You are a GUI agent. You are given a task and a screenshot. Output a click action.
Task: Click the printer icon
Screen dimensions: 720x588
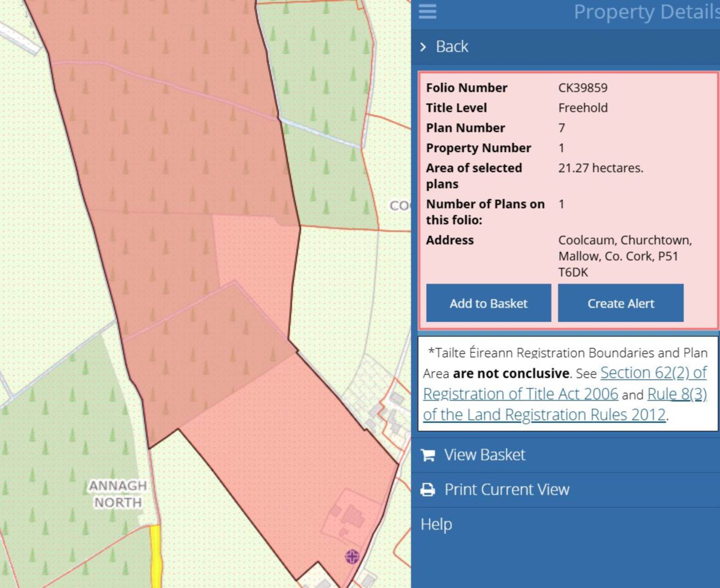(x=428, y=489)
